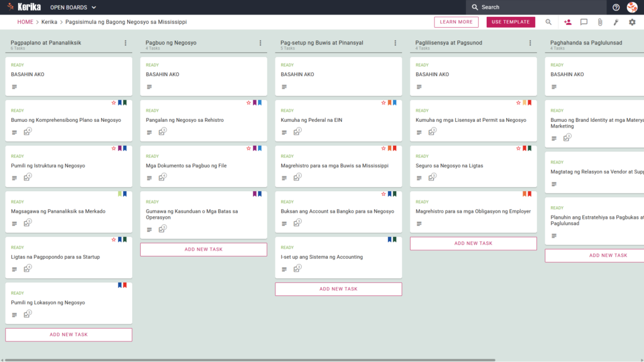Screen dimensions: 644x362
Task: Open the board highlight tool icon
Action: tap(616, 22)
